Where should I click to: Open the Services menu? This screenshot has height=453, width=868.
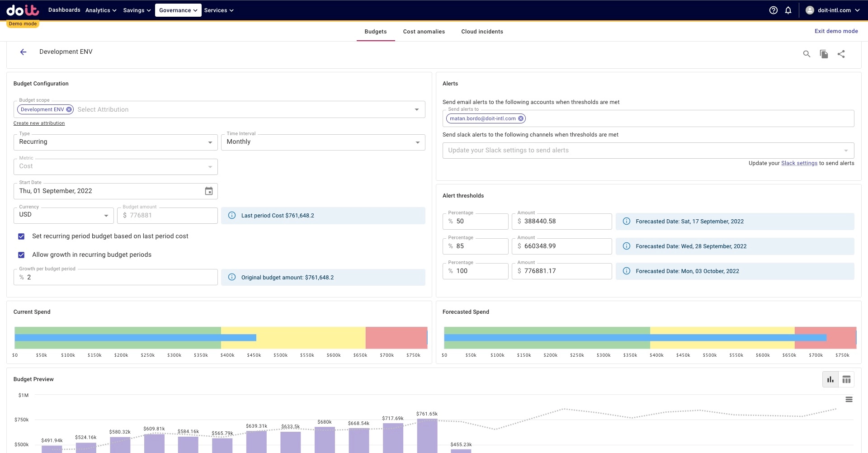click(x=219, y=10)
